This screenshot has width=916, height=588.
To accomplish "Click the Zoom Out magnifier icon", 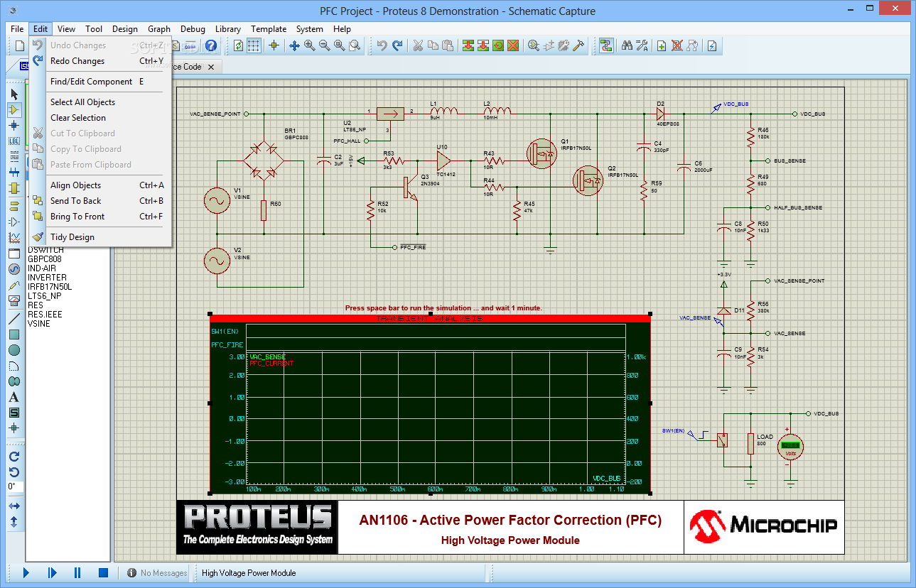I will (x=325, y=45).
